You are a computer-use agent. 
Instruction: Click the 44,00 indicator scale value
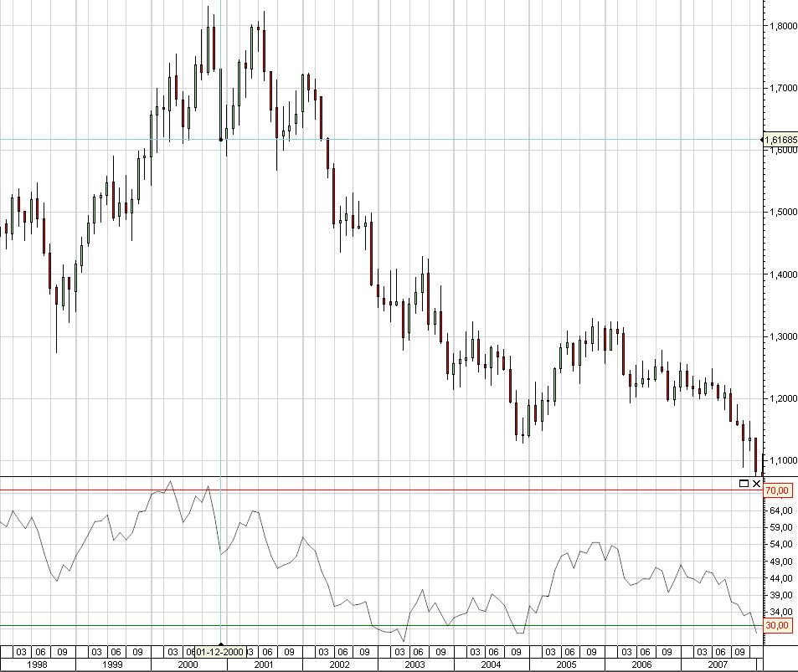[x=782, y=578]
